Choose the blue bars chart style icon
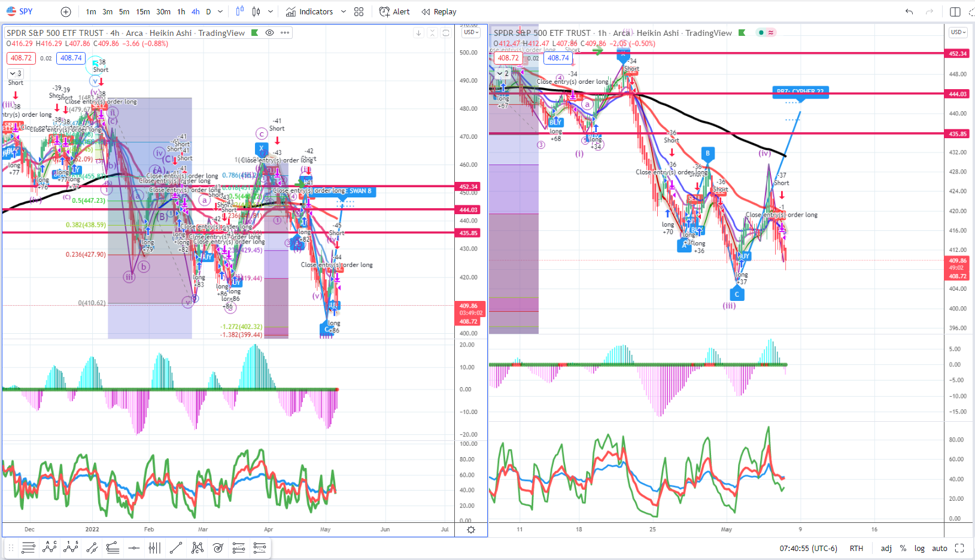This screenshot has height=560, width=975. click(240, 11)
